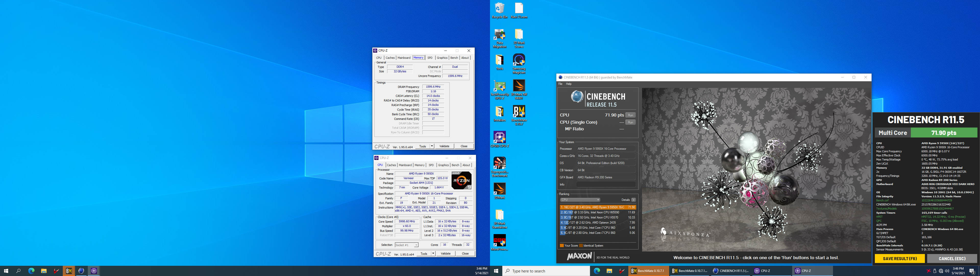Launch Superposition Benchmark shortcut
This screenshot has height=276, width=980.
[x=499, y=167]
